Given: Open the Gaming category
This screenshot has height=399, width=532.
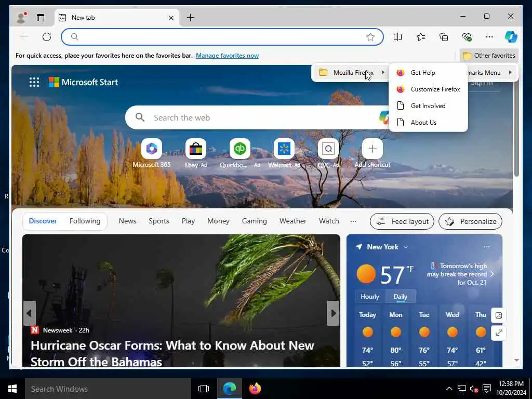Looking at the screenshot, I should pos(255,221).
